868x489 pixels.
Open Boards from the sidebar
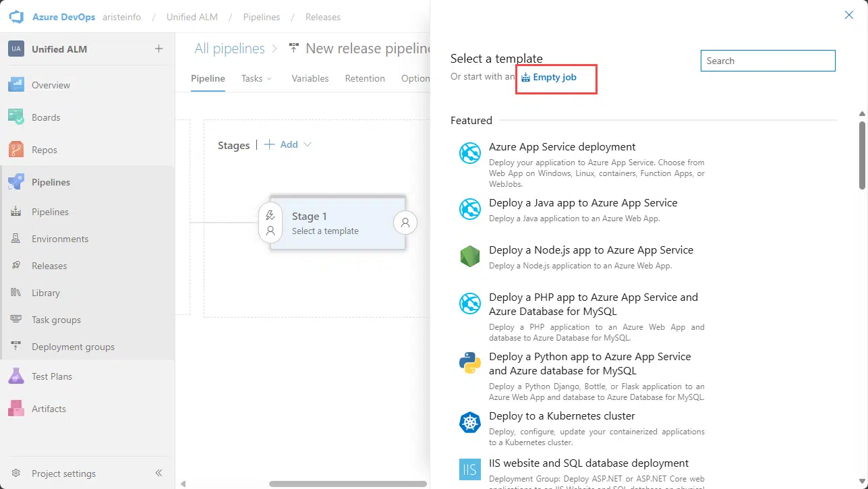[x=46, y=117]
